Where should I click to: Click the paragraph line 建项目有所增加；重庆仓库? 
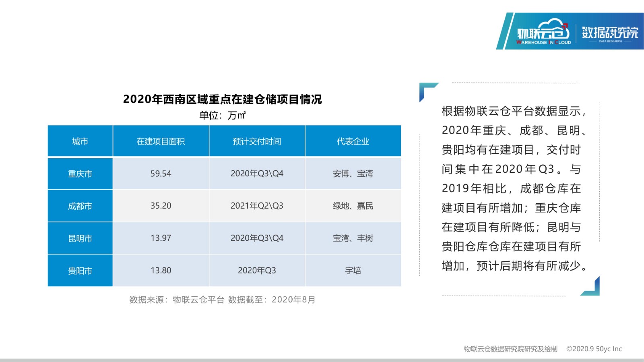click(x=512, y=208)
